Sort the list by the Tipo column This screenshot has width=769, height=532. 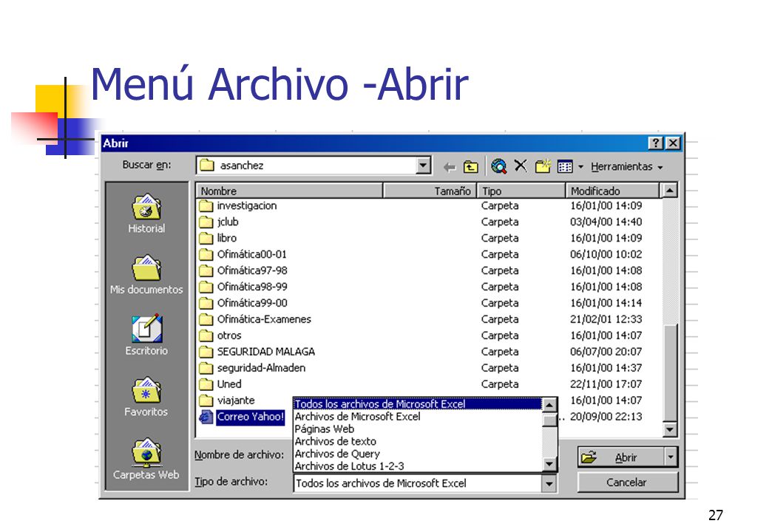pos(521,191)
